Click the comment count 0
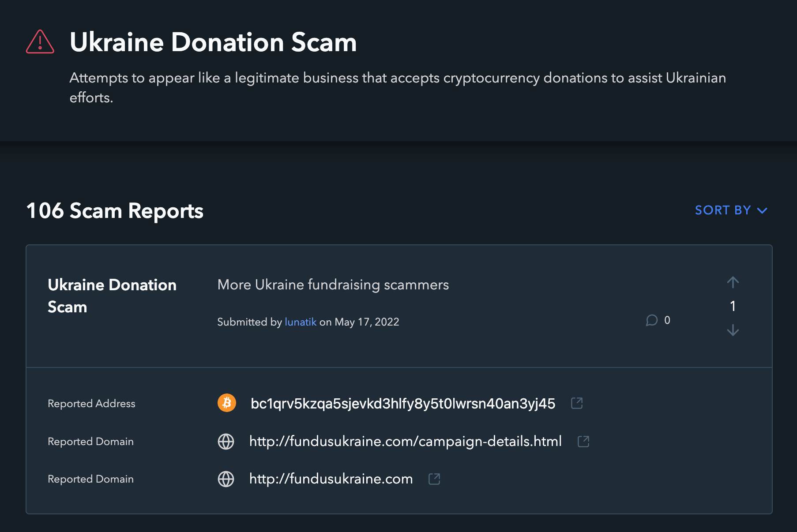 click(667, 320)
